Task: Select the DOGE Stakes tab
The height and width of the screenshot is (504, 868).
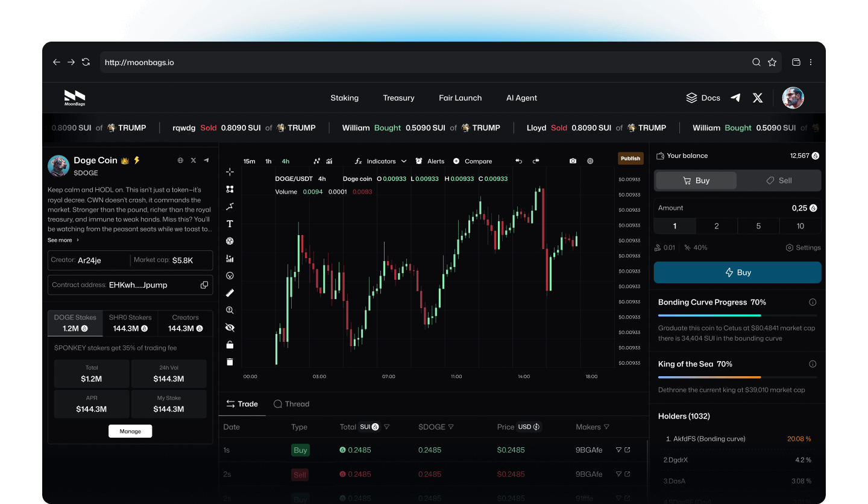Action: point(75,323)
